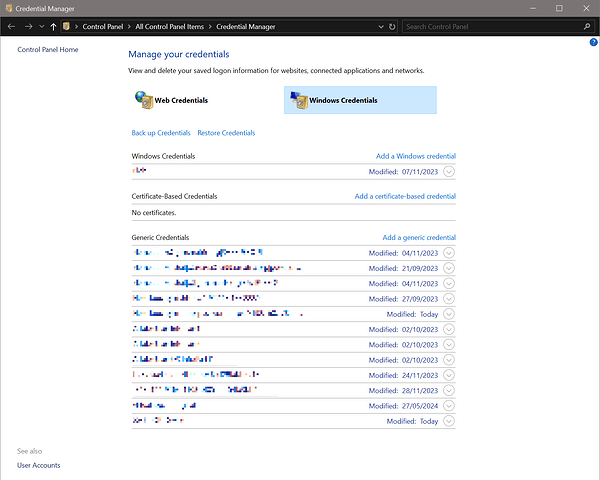Click Add a Windows credential link

click(x=416, y=156)
